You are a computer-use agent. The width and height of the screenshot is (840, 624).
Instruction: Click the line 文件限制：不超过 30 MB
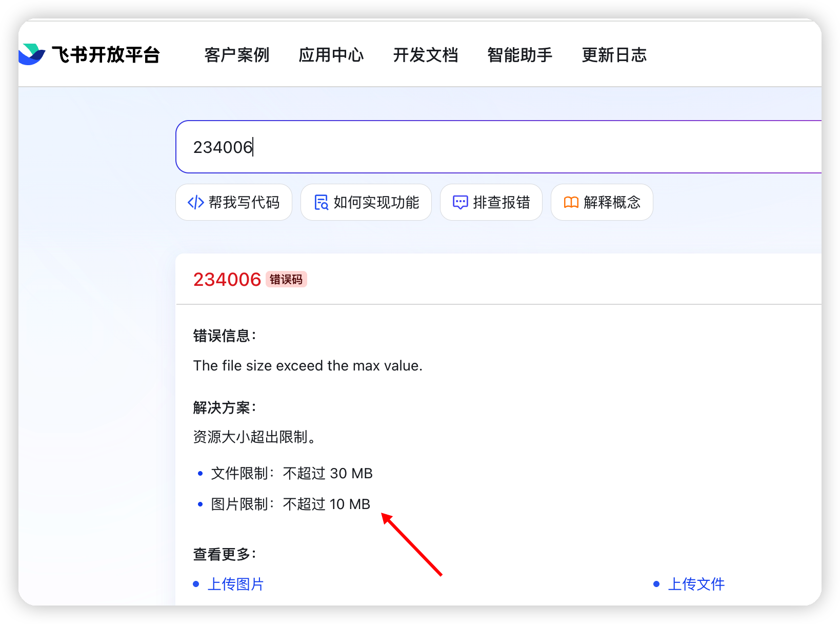[292, 473]
